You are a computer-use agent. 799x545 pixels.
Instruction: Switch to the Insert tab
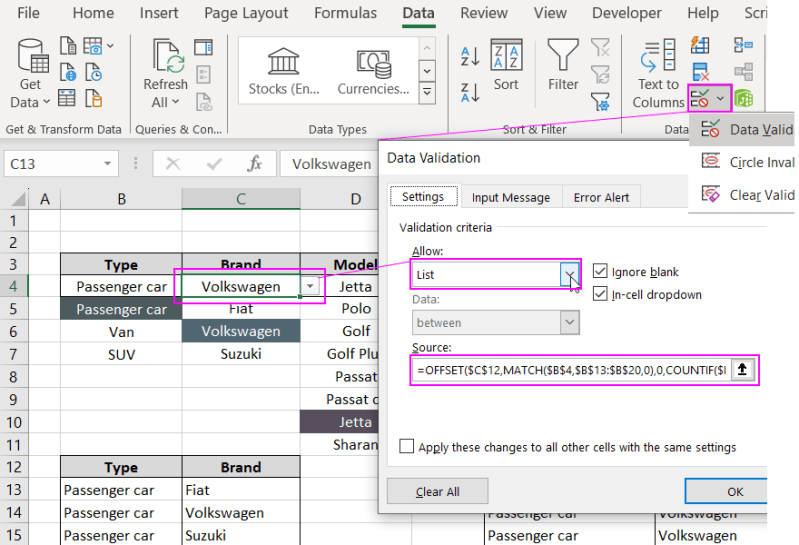click(159, 13)
